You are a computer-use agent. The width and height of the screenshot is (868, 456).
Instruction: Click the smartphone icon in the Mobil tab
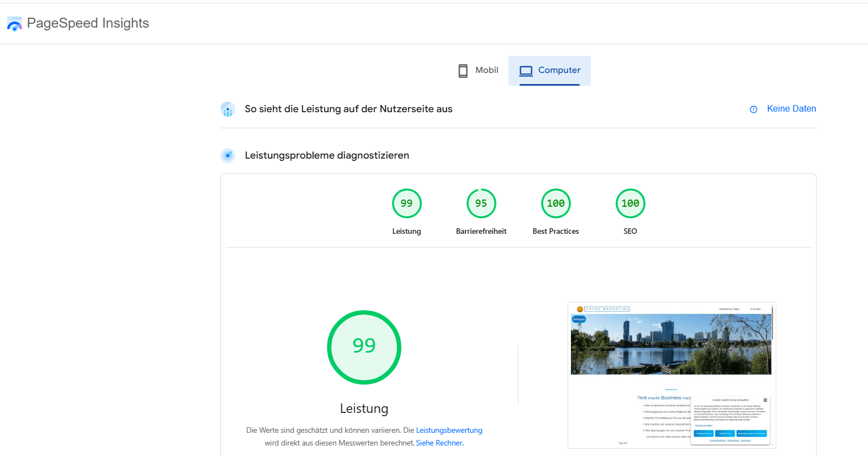tap(463, 71)
